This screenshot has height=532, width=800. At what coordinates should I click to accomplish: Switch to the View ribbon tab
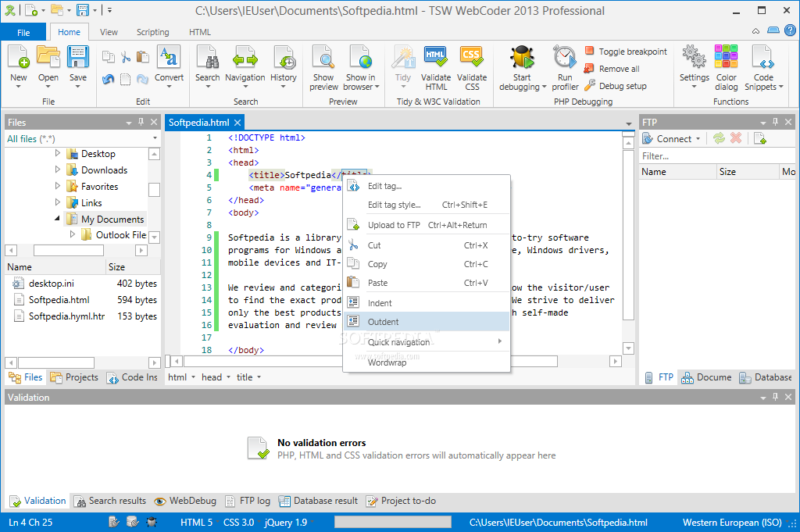pos(109,32)
